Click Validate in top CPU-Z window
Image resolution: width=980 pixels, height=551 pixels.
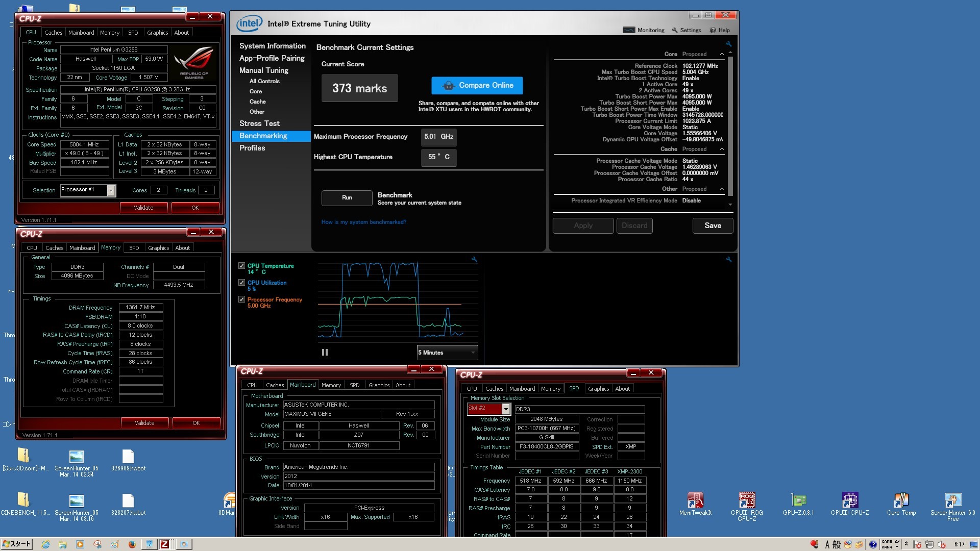(x=143, y=208)
